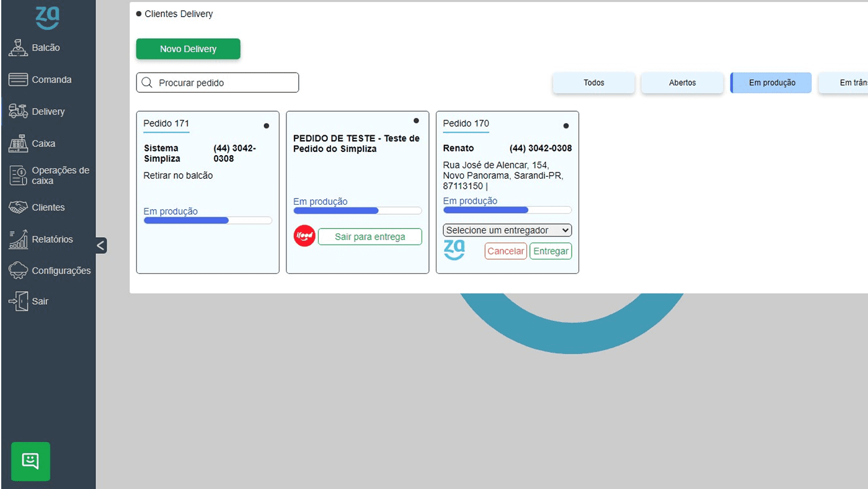Image resolution: width=868 pixels, height=489 pixels.
Task: Click progress bar on Pedido 171
Action: point(208,220)
